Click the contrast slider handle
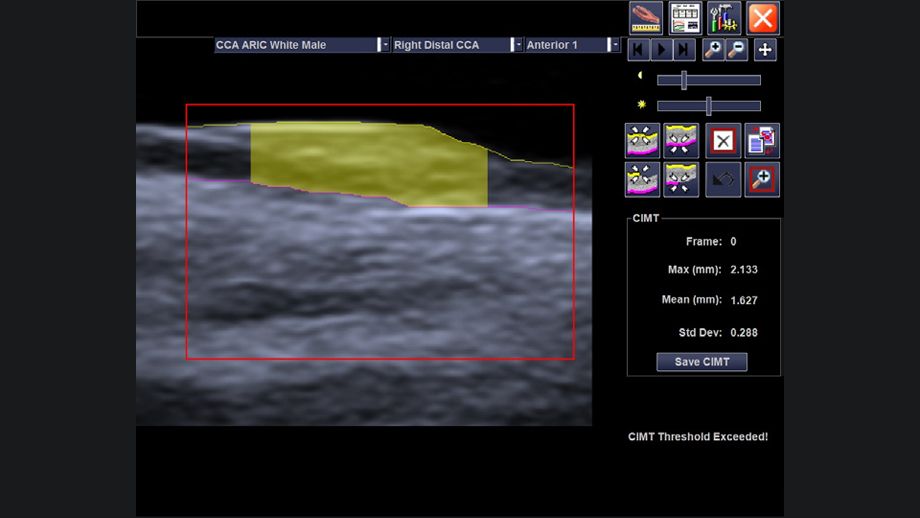920x518 pixels. (x=684, y=80)
